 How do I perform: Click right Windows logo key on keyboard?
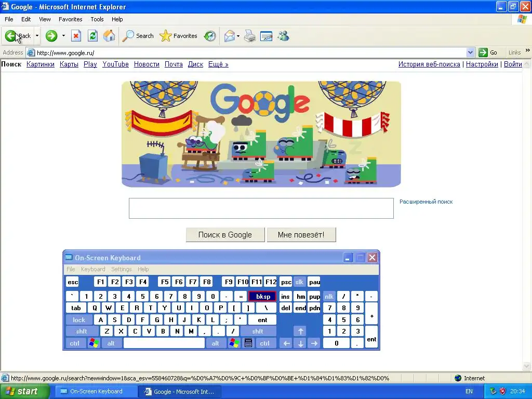click(234, 343)
